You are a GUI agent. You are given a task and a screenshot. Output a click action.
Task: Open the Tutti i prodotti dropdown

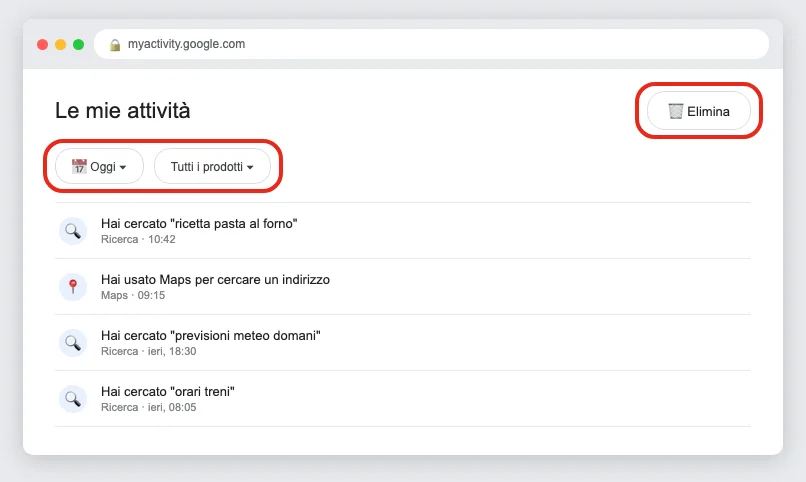(212, 166)
